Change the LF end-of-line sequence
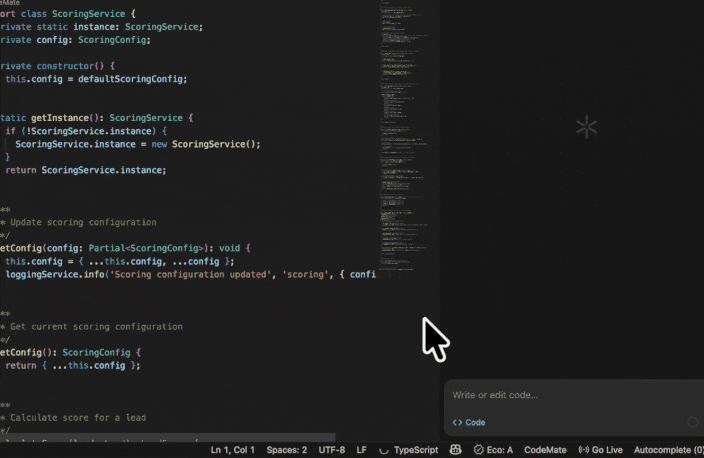This screenshot has height=458, width=704. pyautogui.click(x=361, y=450)
